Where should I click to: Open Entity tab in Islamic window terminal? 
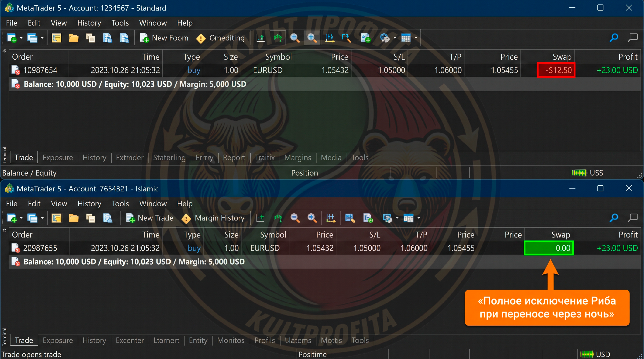pyautogui.click(x=198, y=340)
